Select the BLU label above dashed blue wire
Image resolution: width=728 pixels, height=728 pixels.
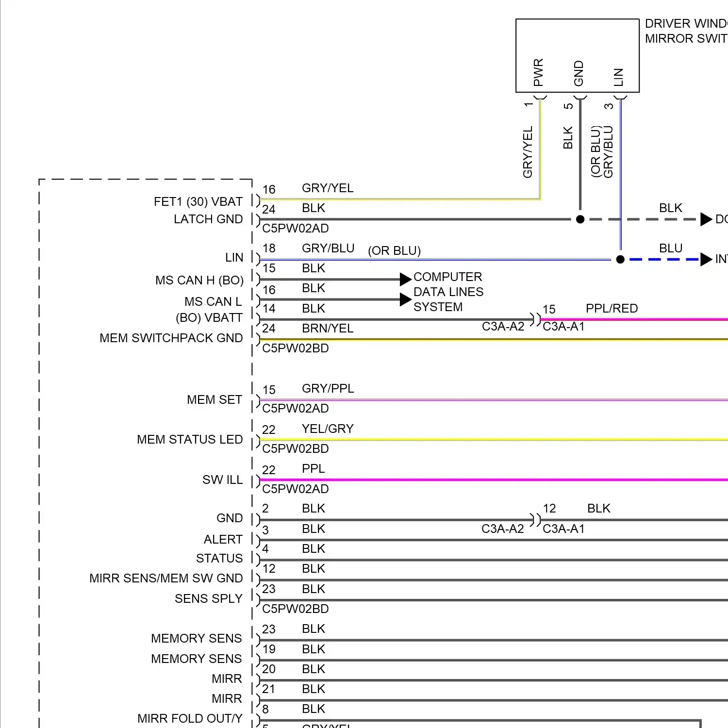[671, 248]
